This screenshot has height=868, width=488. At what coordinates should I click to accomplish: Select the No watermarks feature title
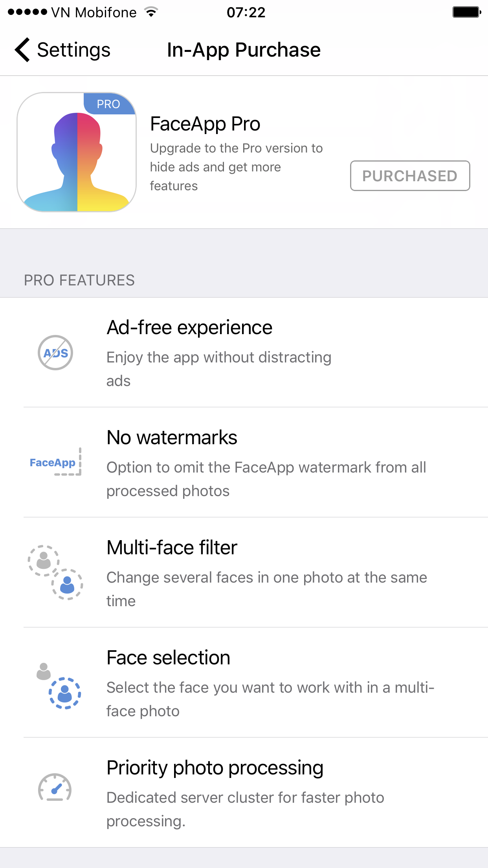(172, 438)
